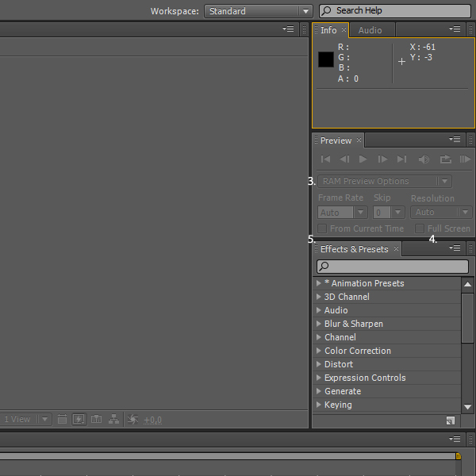Click the Search Help field
Image resolution: width=476 pixels, height=476 pixels.
click(x=395, y=11)
